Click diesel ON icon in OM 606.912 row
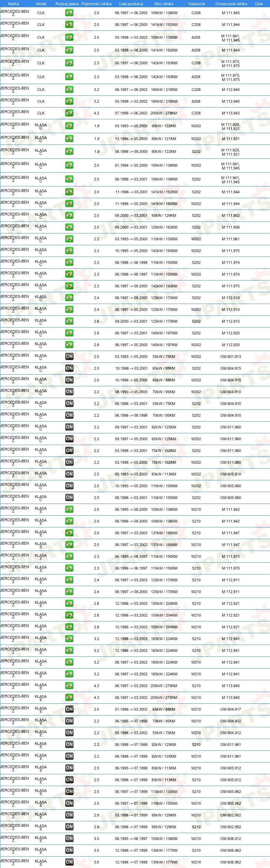Screen dimensions: 270x868 (69, 839)
